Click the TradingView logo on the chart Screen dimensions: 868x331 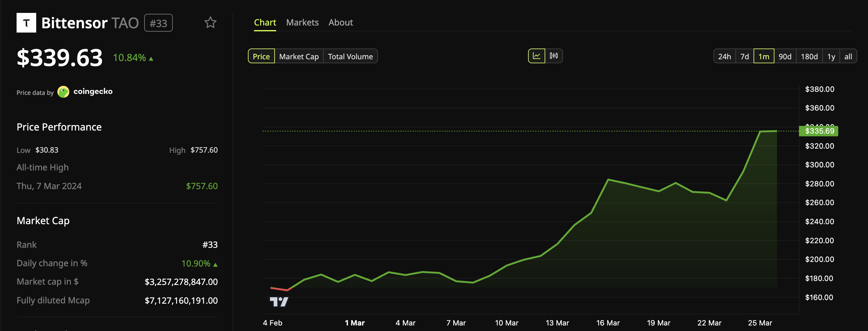coord(279,301)
